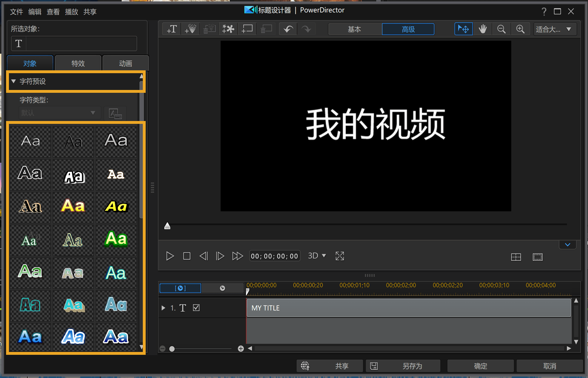This screenshot has width=588, height=378.
Task: Select the yellow italic Aa preset thumbnail
Action: point(116,207)
